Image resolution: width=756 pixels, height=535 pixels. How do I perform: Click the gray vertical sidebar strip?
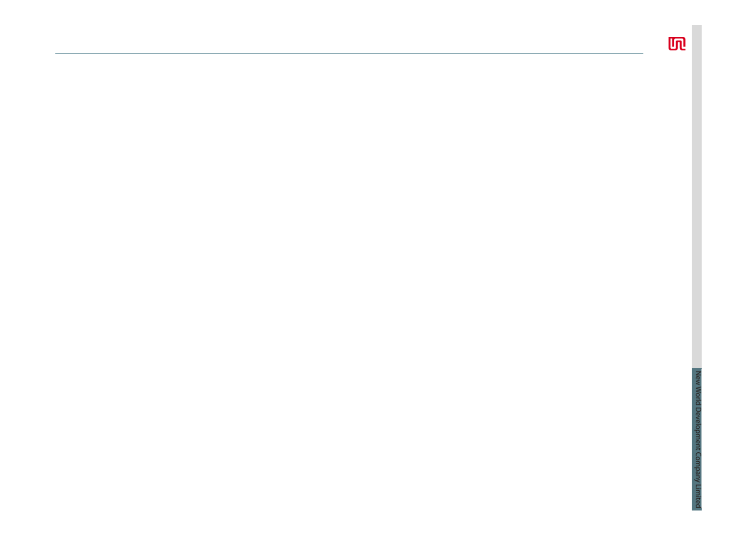click(x=697, y=197)
